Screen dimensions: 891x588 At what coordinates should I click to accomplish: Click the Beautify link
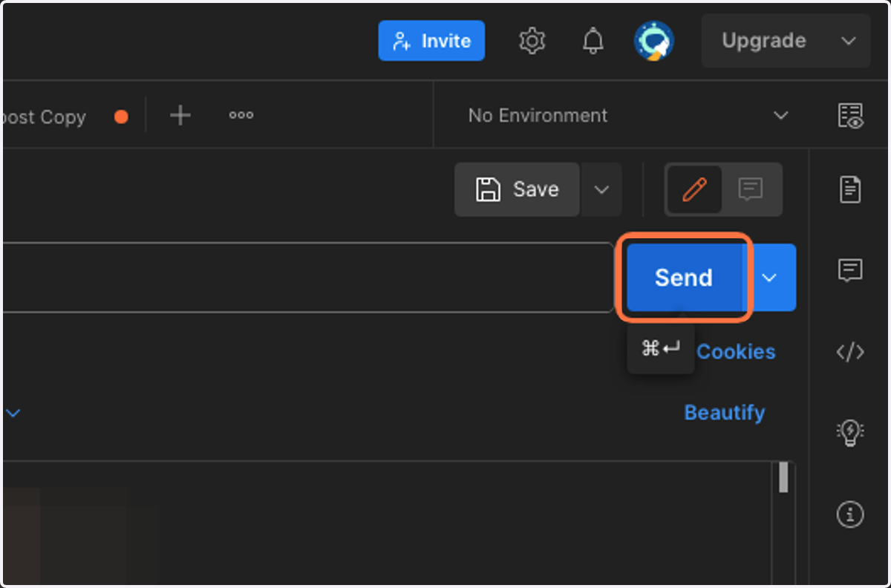pos(725,413)
